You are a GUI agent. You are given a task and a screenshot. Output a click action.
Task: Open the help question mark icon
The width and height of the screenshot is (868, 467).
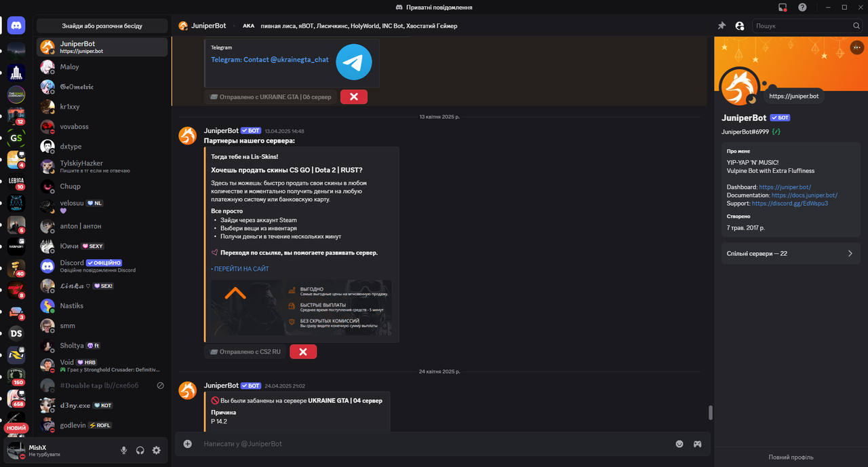(x=802, y=7)
